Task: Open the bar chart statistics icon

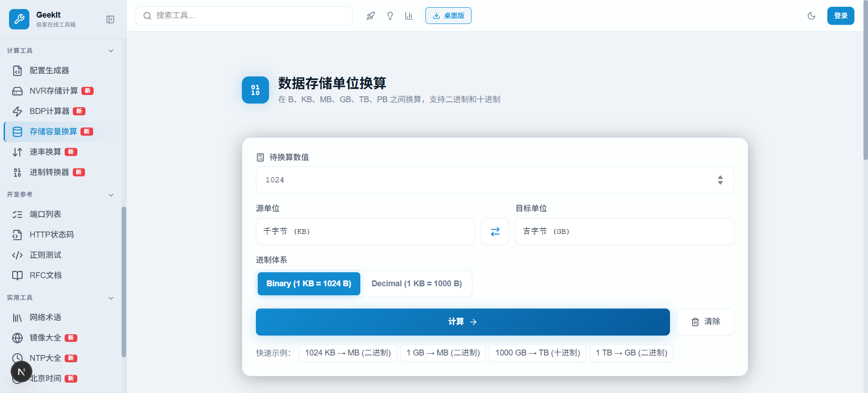Action: (x=409, y=16)
